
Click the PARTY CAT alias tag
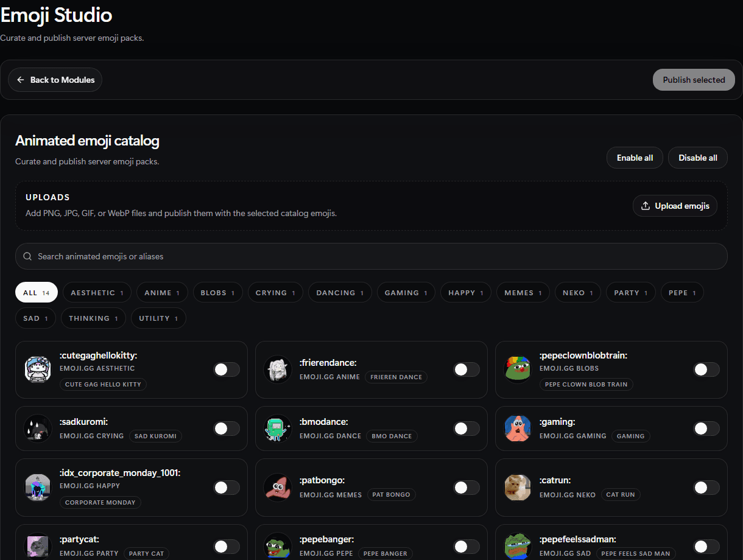point(147,554)
